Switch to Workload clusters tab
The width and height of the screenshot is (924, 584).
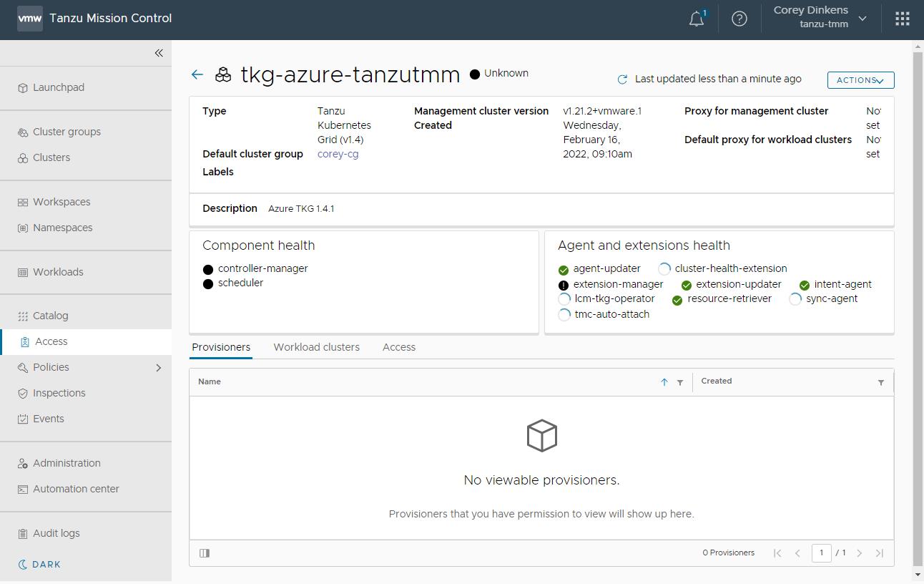click(x=317, y=348)
